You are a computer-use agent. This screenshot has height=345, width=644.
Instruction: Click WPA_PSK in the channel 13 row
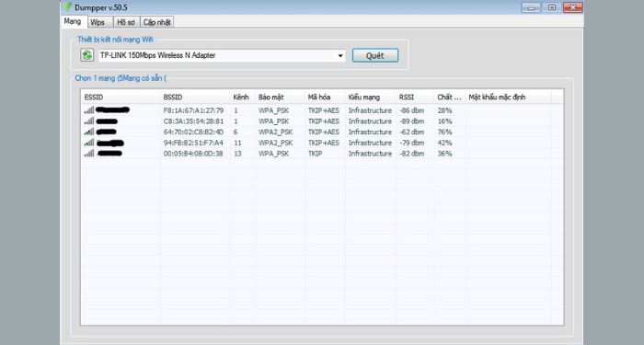coord(273,154)
